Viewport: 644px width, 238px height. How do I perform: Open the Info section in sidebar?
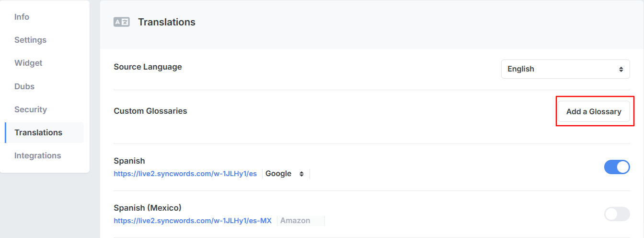point(22,17)
